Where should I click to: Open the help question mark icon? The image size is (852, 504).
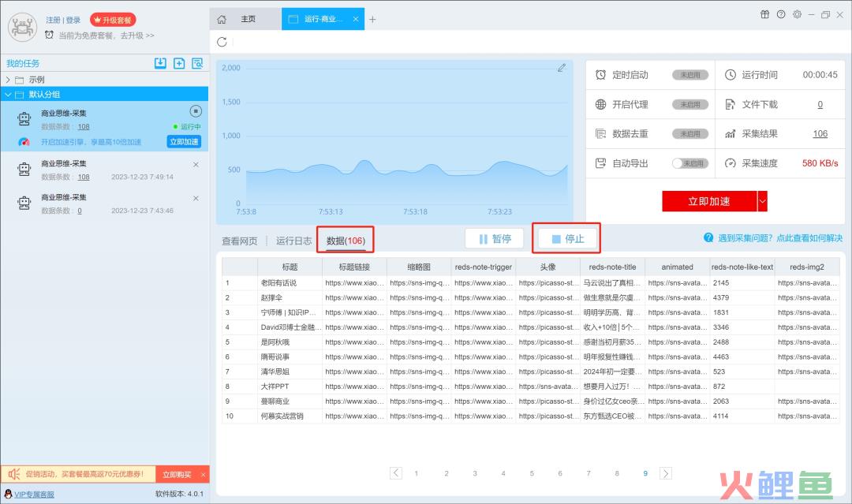781,15
